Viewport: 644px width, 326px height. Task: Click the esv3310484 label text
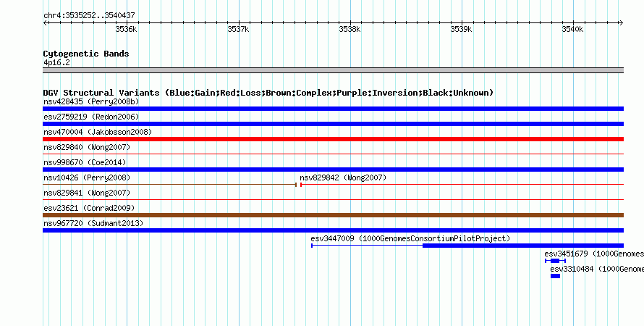coord(597,269)
